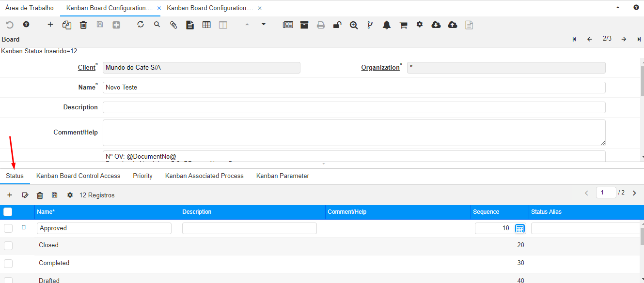Click into the Description input field

pos(354,107)
